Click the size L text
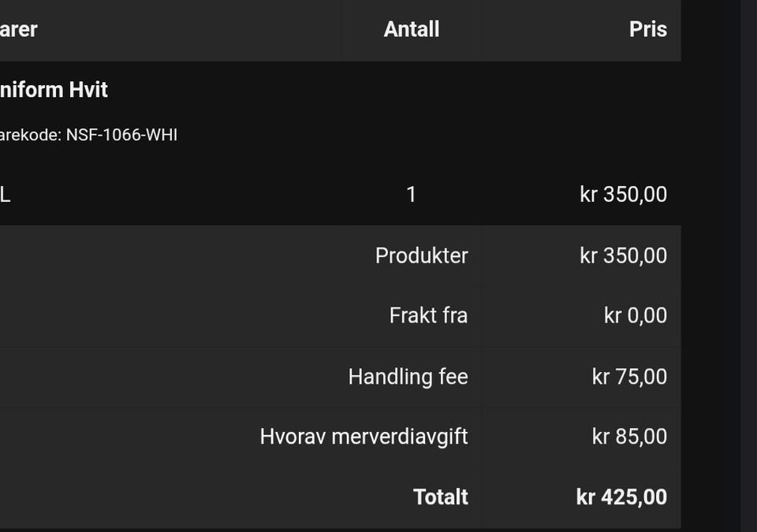757x532 pixels. pyautogui.click(x=6, y=195)
